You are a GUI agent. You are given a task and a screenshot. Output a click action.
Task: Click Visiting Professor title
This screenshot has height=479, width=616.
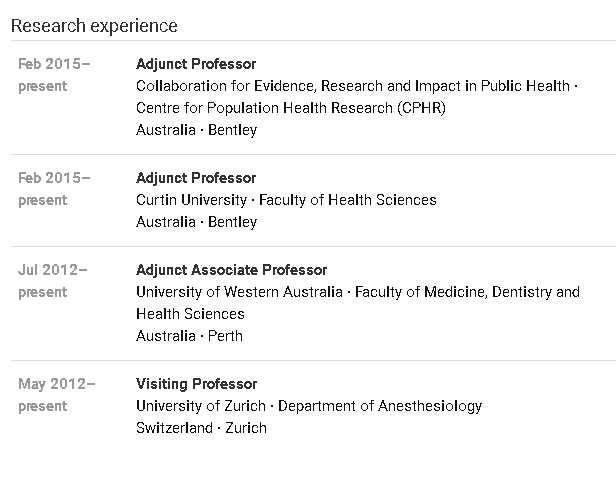coord(196,384)
